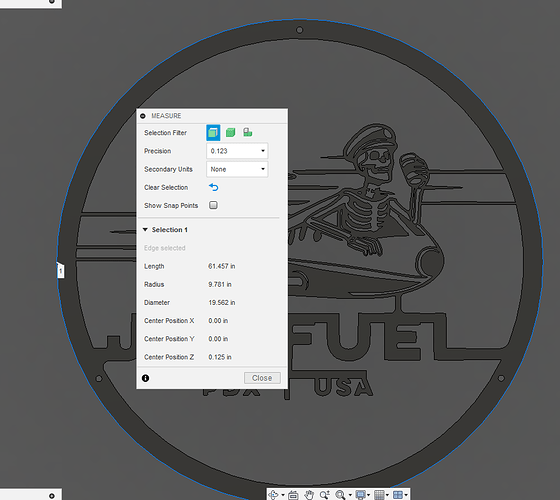Viewport: 560px width, 500px height.
Task: Open the Display Settings monitor icon
Action: click(x=360, y=495)
